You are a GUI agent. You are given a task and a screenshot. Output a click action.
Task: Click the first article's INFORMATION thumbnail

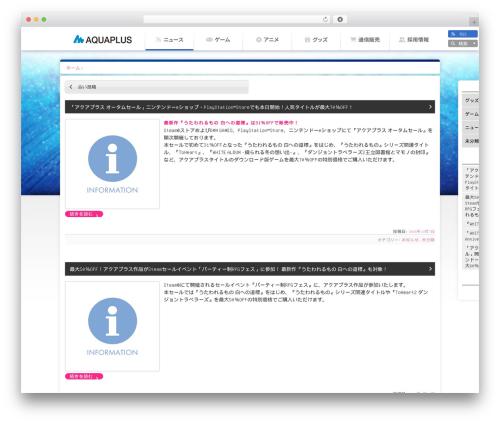[x=112, y=164]
